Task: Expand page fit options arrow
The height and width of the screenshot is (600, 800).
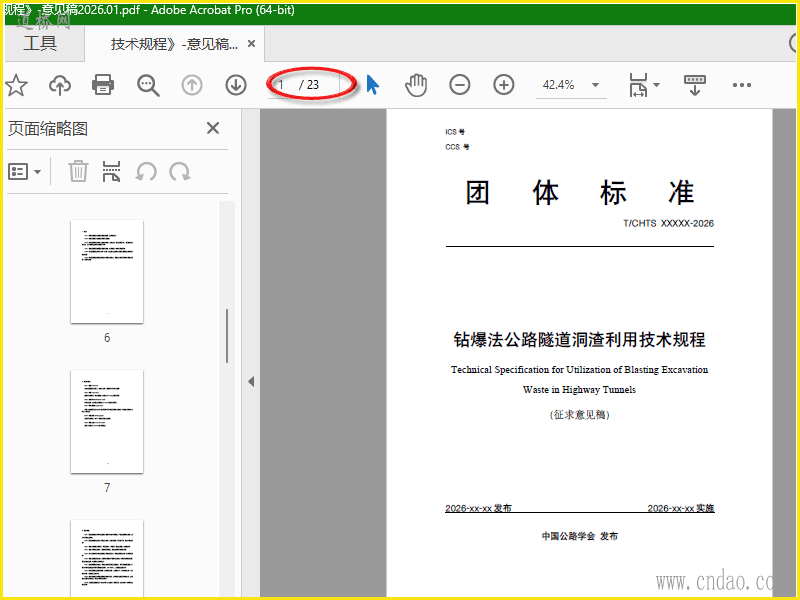Action: click(x=657, y=85)
